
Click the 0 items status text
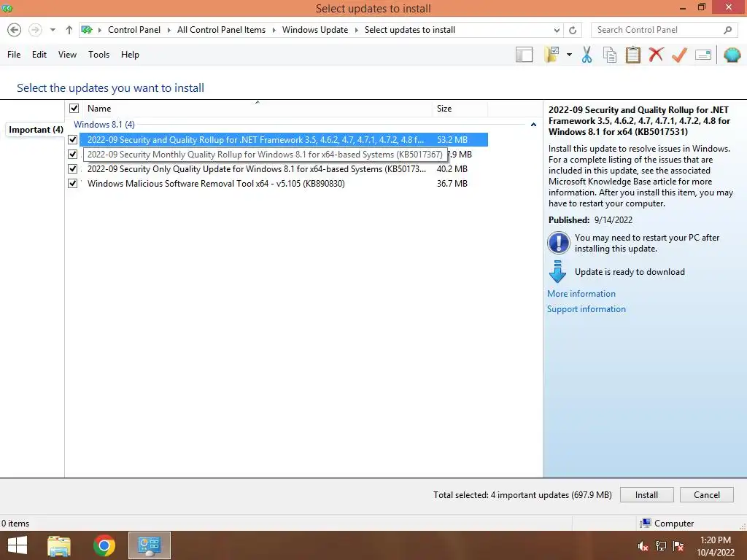pos(15,524)
